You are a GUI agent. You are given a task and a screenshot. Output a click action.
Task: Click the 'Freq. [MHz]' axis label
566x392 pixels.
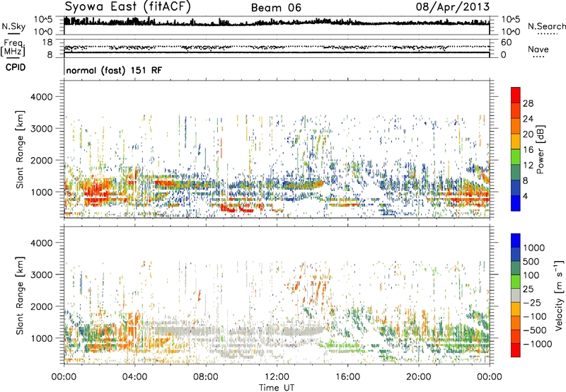coord(13,48)
